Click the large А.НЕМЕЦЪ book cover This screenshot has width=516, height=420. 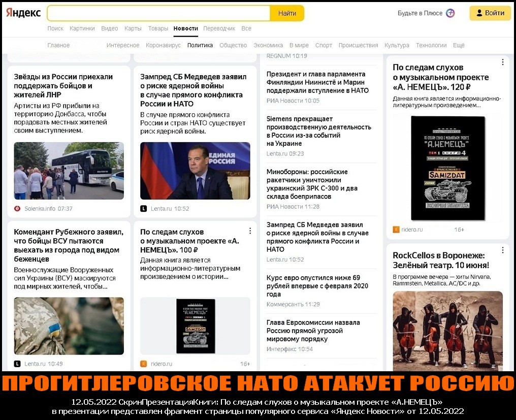click(448, 168)
